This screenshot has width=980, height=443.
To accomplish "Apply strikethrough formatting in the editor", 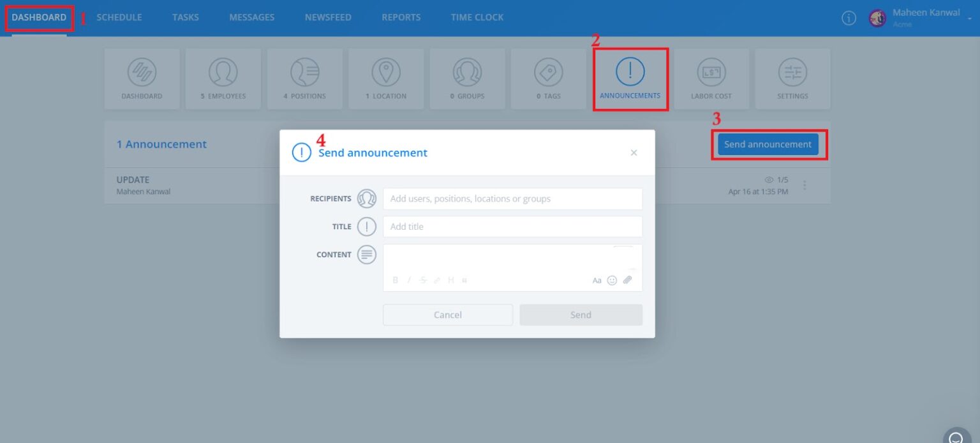I will (423, 280).
